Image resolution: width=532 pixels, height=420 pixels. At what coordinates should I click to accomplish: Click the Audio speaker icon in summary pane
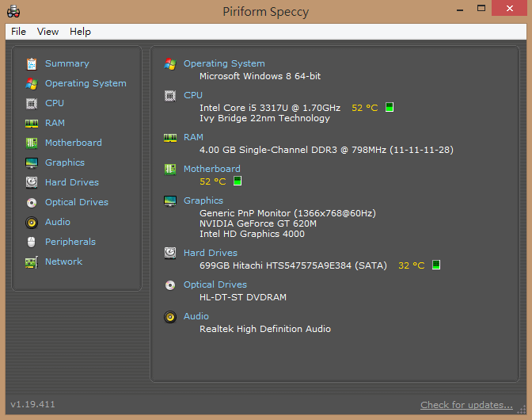pyautogui.click(x=170, y=317)
